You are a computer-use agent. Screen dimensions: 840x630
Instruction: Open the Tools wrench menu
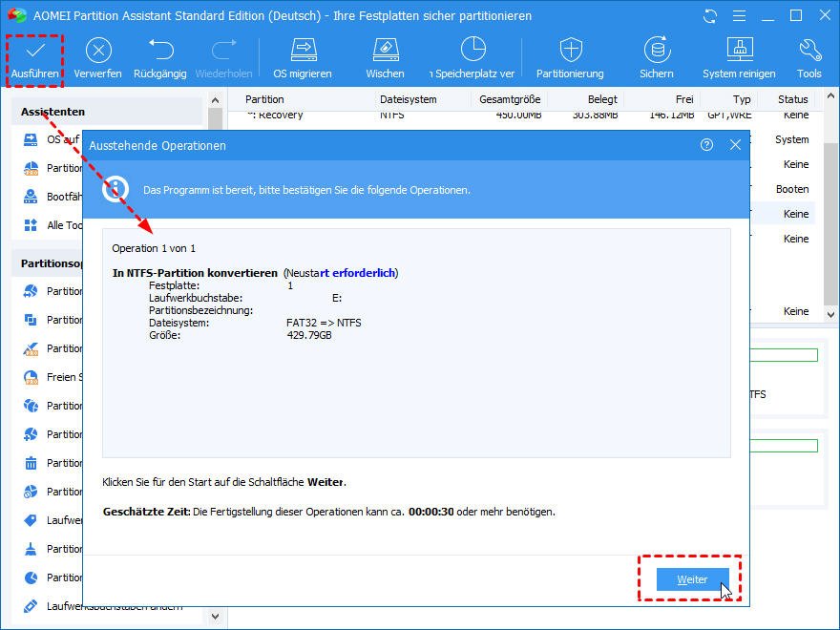point(808,50)
